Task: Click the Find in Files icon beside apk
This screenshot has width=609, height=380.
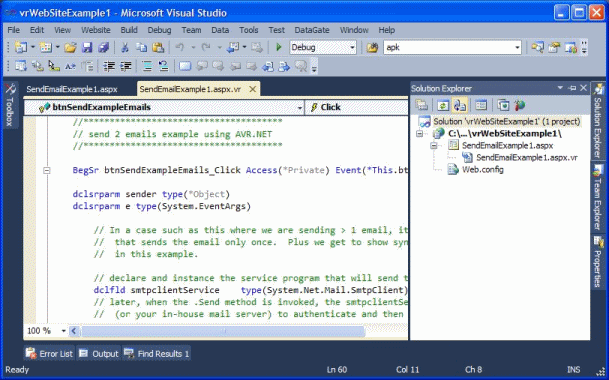Action: [x=372, y=47]
